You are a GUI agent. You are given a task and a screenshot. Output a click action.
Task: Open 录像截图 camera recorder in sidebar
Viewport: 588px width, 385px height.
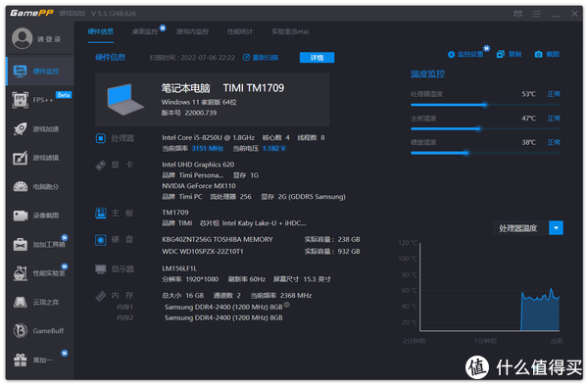(21, 216)
